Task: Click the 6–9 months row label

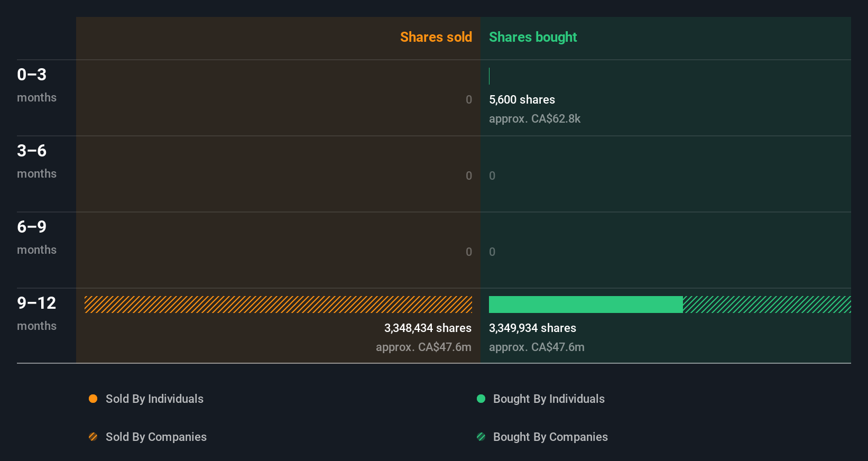Action: (36, 237)
